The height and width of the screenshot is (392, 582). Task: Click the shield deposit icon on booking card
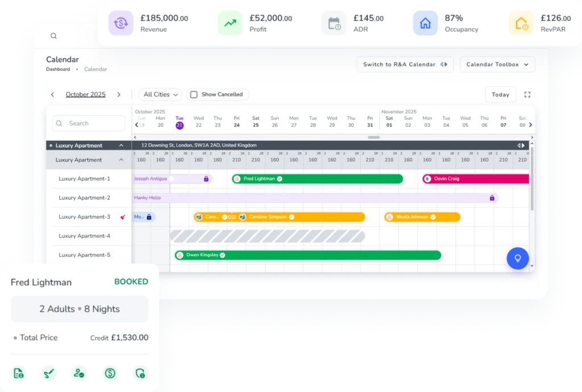point(140,373)
